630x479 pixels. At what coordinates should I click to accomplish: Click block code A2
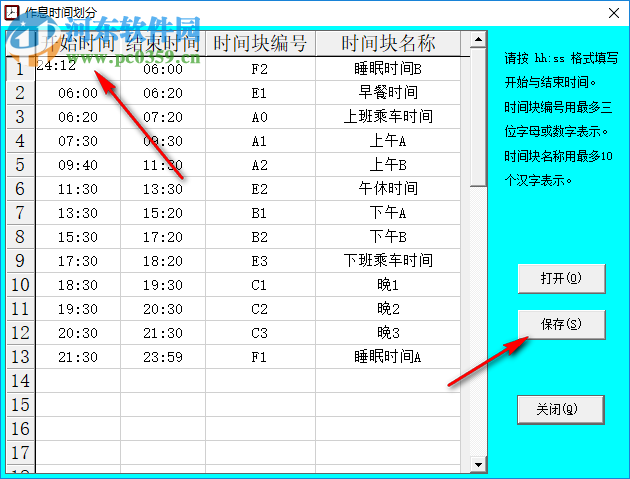click(260, 165)
